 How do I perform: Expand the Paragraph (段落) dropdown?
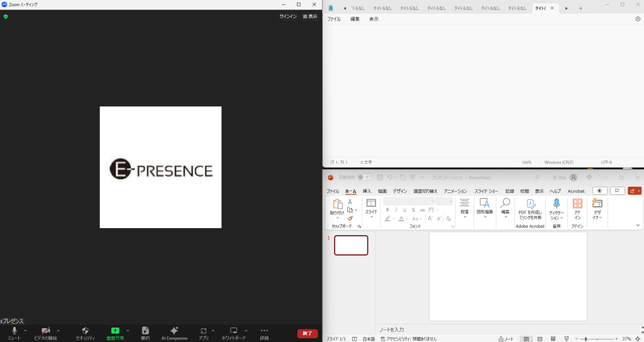465,209
